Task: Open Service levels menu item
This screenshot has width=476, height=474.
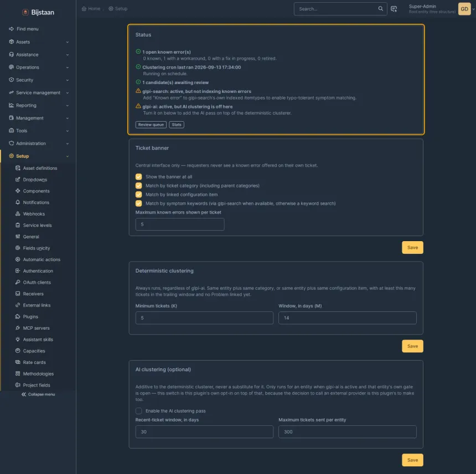Action: pos(37,225)
